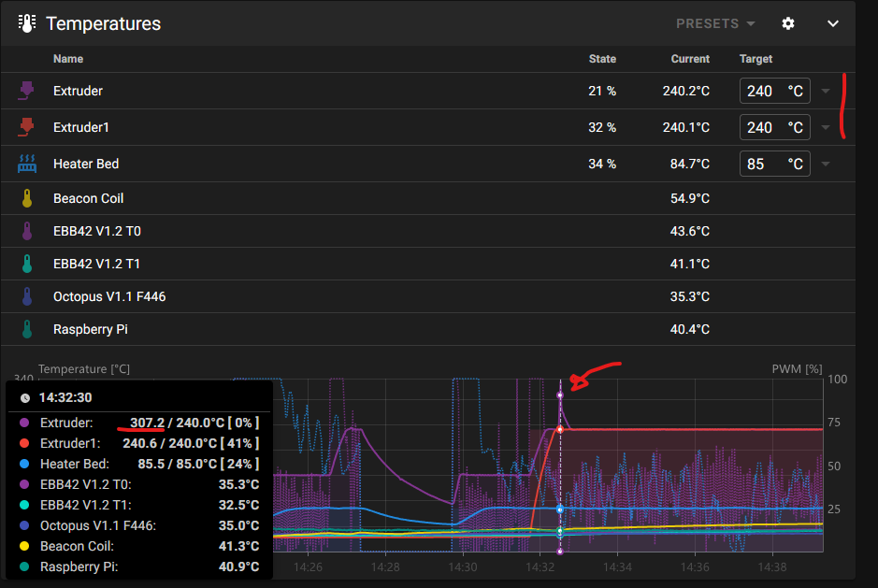Click the Extruder1 current value 240.1°C
Screen dimensions: 878x588
(x=686, y=127)
